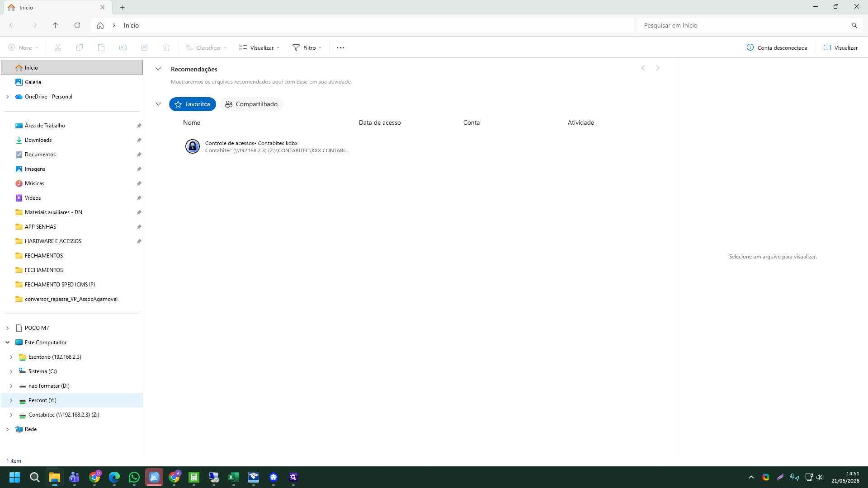Expand OneDrive - Personal tree node
868x488 pixels.
click(x=8, y=97)
